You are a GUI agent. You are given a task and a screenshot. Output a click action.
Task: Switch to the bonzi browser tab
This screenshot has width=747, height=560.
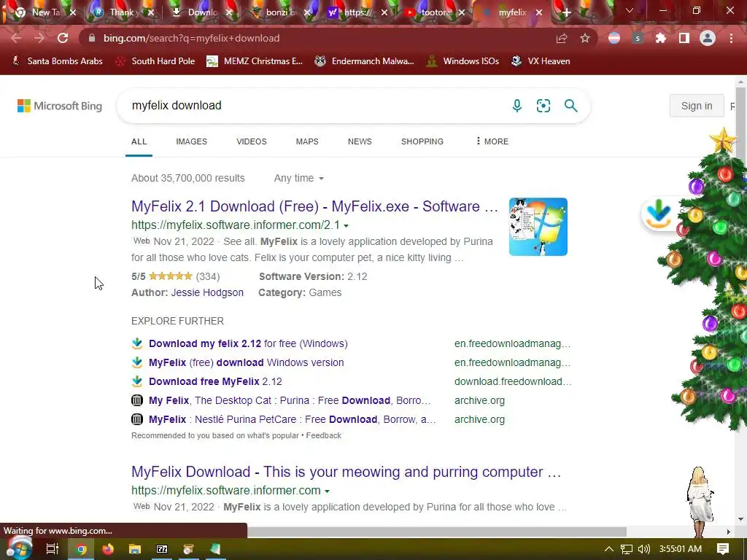(281, 12)
